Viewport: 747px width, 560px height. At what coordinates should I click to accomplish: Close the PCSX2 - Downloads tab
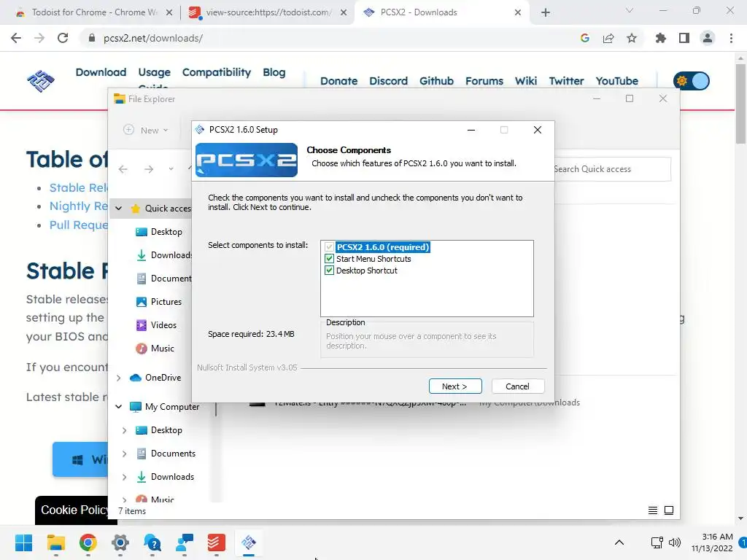click(x=518, y=12)
